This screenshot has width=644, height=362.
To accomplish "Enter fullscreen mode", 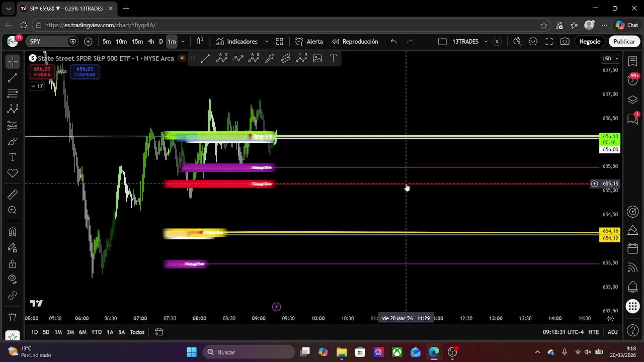I will click(549, 42).
